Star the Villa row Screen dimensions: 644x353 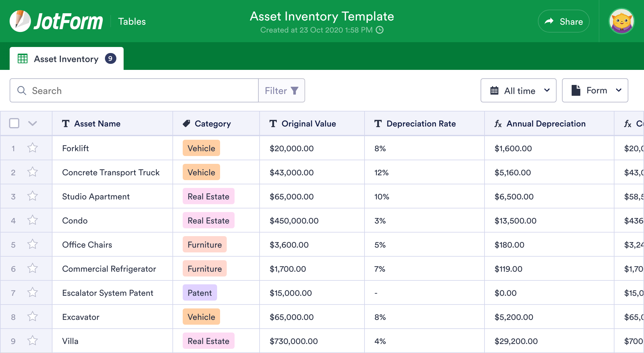(x=32, y=340)
